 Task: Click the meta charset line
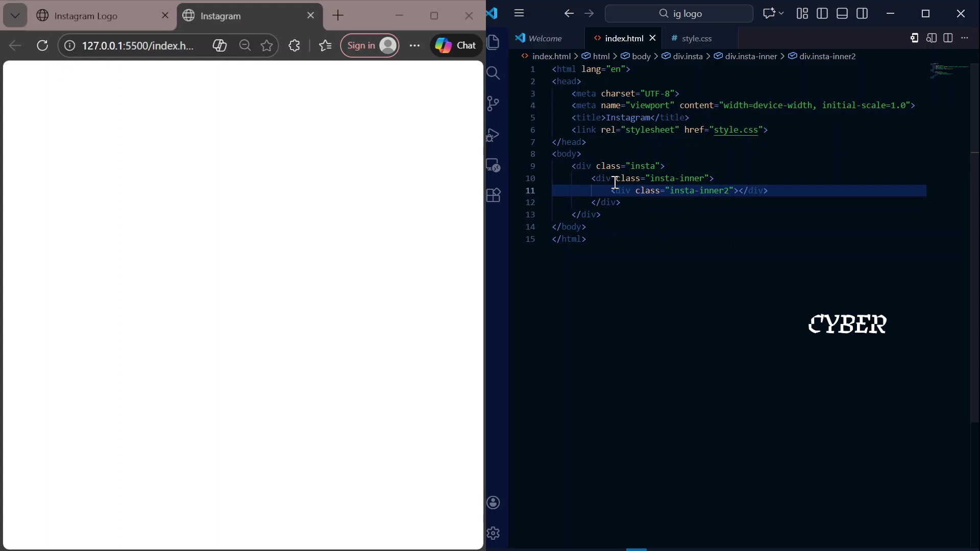pyautogui.click(x=625, y=94)
